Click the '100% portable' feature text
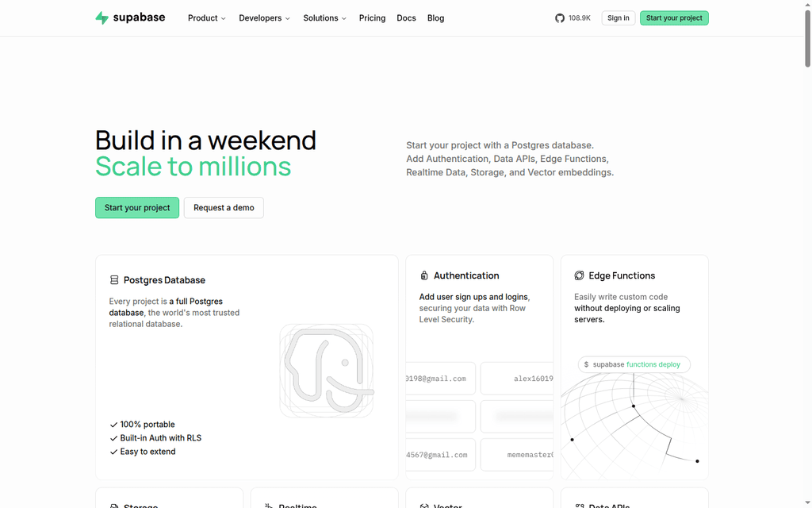812x508 pixels. point(147,425)
